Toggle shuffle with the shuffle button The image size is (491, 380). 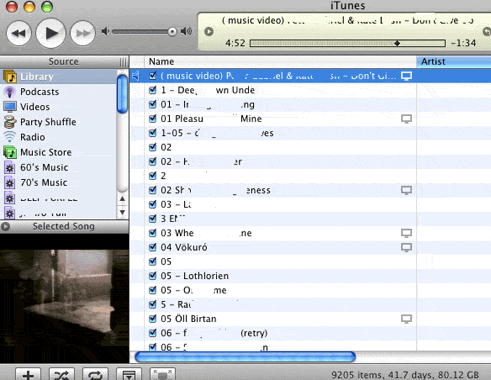(x=62, y=375)
